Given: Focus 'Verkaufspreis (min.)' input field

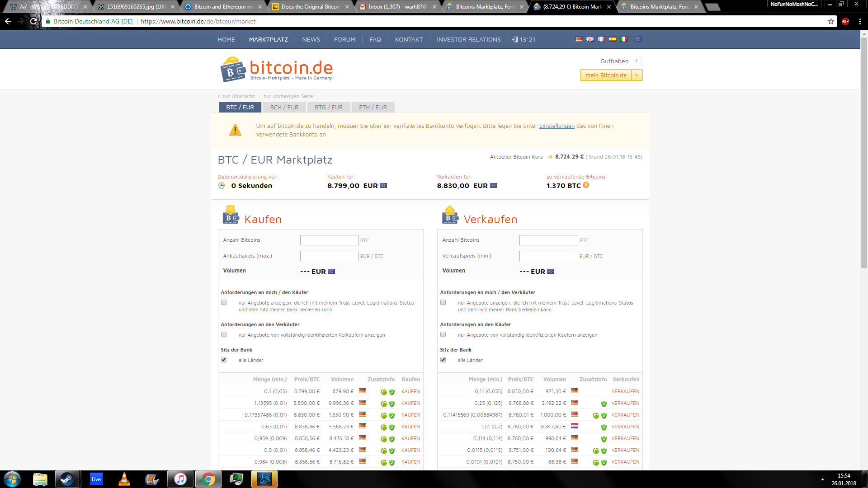Looking at the screenshot, I should (548, 256).
